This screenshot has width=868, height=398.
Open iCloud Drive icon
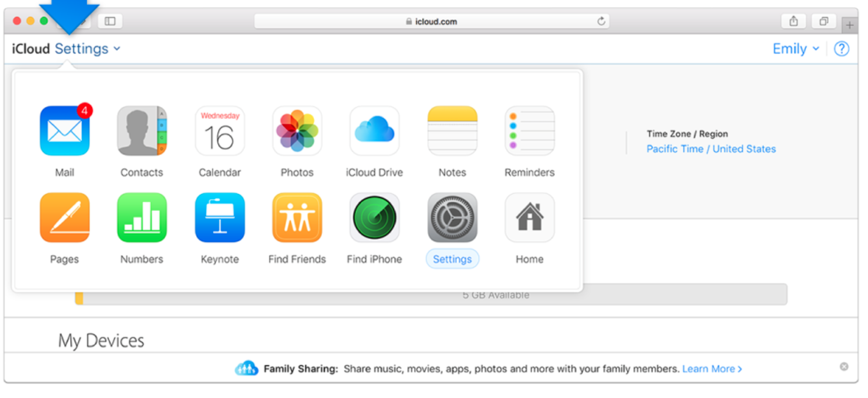coord(374,131)
